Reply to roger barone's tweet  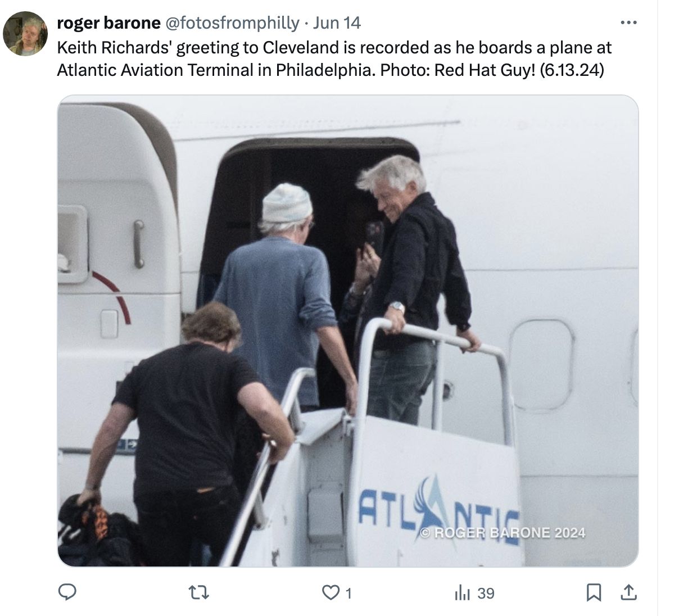(67, 592)
